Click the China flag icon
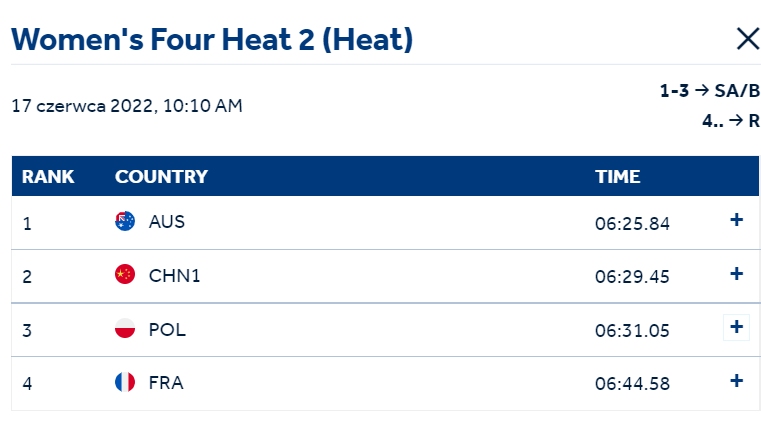 tap(125, 275)
